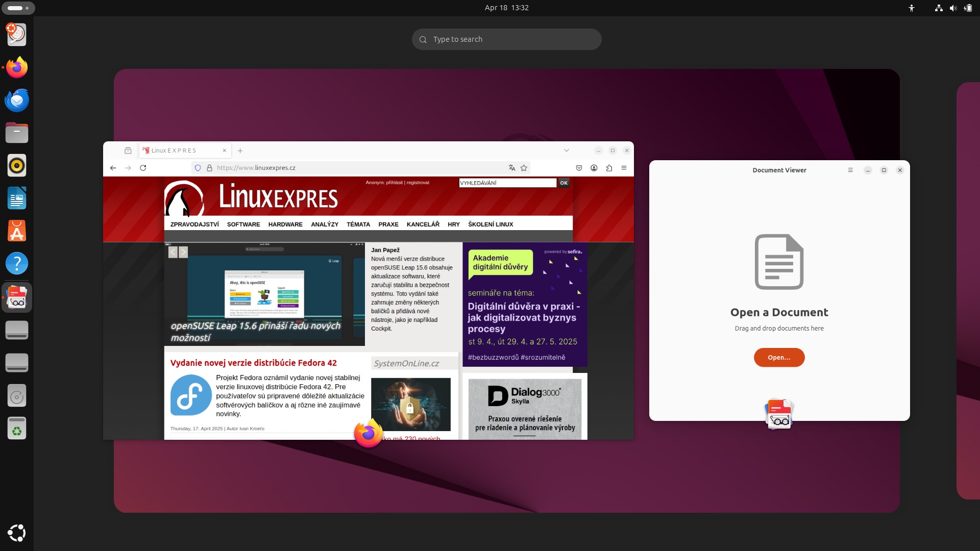Open the disk installer icon at dock top
Screen dimensions: 980x551
click(x=17, y=35)
